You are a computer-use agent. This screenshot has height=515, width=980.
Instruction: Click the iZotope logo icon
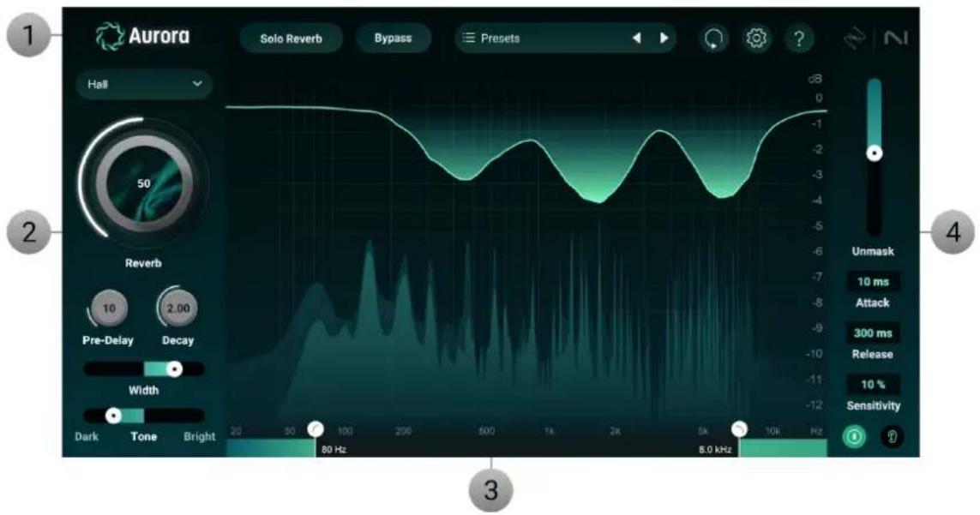point(855,38)
